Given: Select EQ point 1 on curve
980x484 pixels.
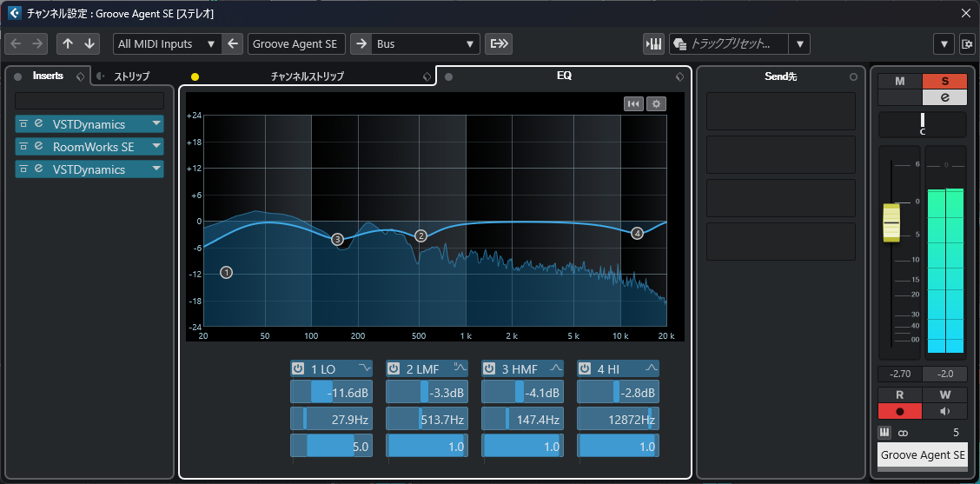Looking at the screenshot, I should point(226,272).
